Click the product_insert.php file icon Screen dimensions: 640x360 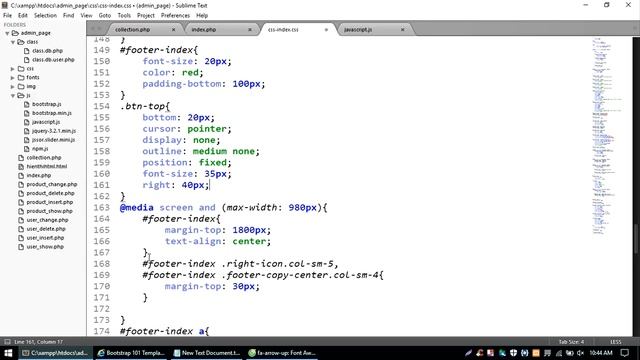pos(21,202)
